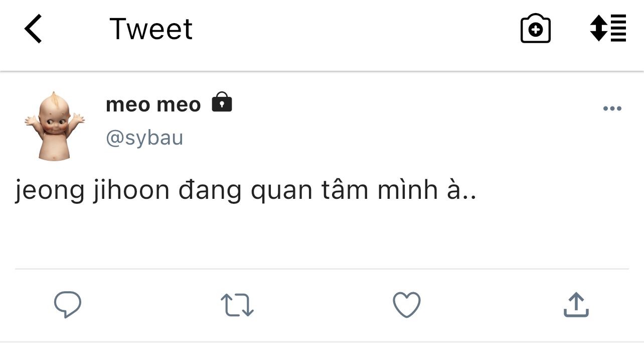Like the tweet with heart icon
The image size is (644, 353).
(x=406, y=305)
